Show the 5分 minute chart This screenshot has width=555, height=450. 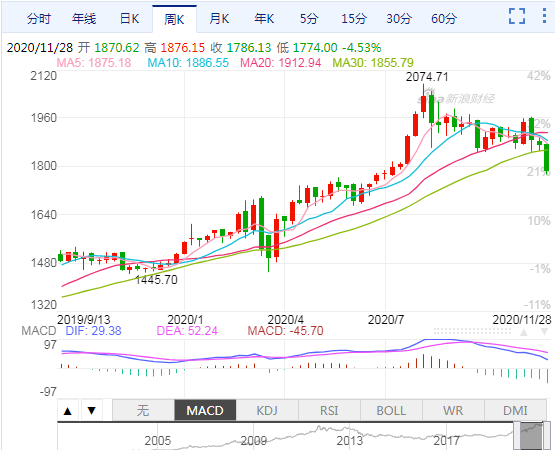tap(309, 19)
